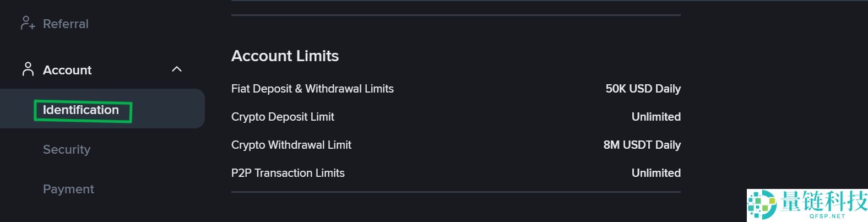This screenshot has height=222, width=868.
Task: Select the Crypto Deposit Limit label
Action: click(x=283, y=117)
